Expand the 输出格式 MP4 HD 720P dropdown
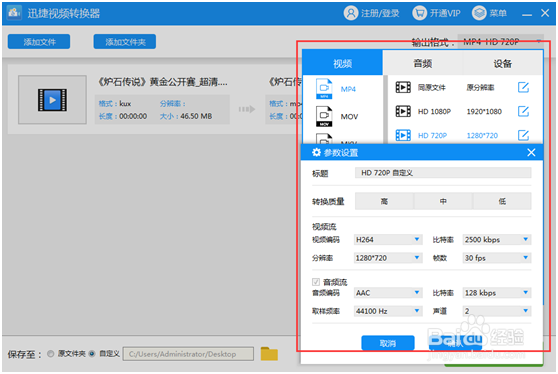558x374 pixels. tap(501, 42)
